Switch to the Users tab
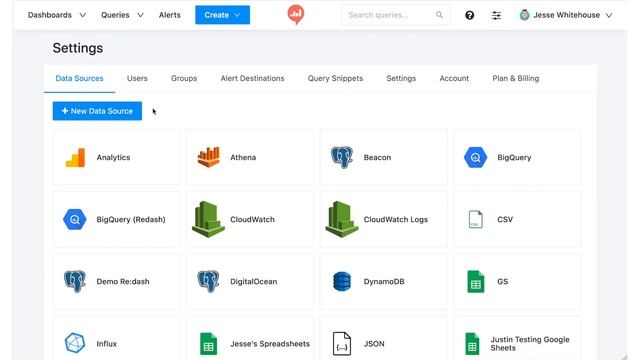Viewport: 640px width, 360px height. (137, 78)
